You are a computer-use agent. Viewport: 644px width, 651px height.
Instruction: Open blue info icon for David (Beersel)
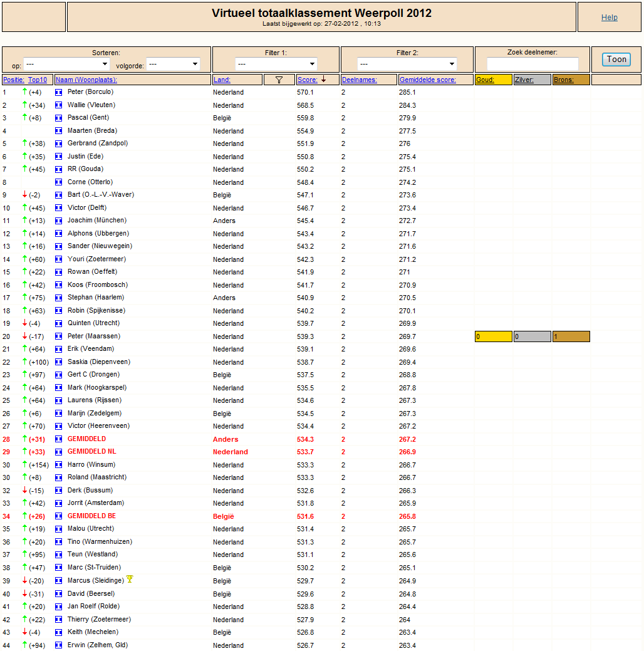pos(58,594)
